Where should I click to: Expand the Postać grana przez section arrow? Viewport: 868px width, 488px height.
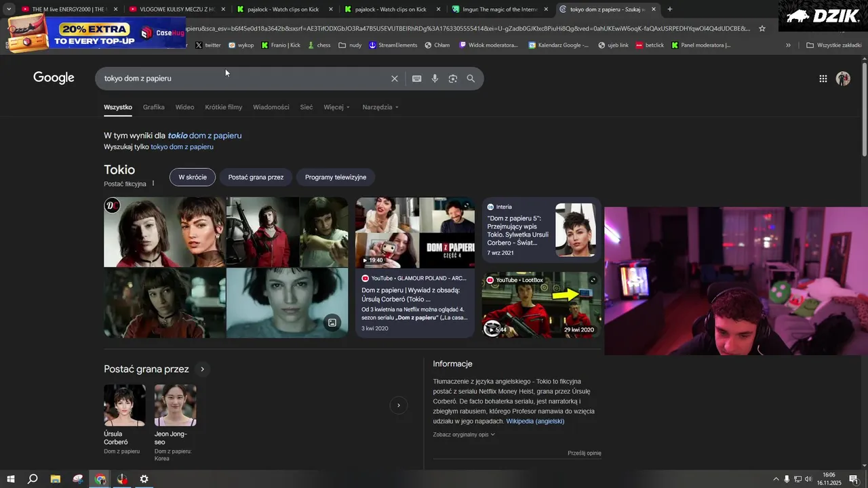pyautogui.click(x=202, y=369)
